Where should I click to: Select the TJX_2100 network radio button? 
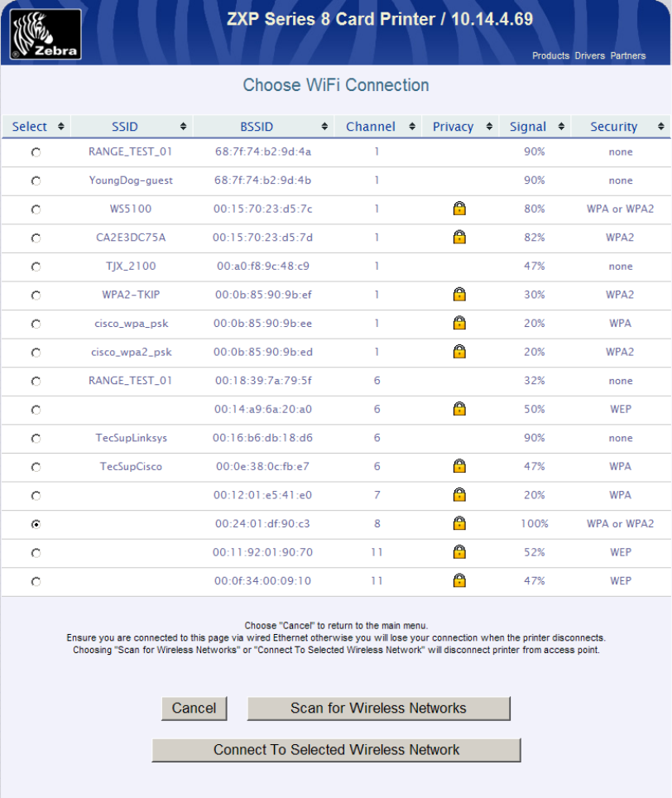(36, 267)
